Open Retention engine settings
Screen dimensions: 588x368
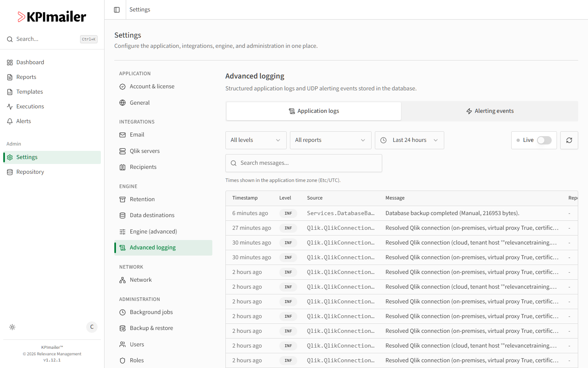[163, 199]
